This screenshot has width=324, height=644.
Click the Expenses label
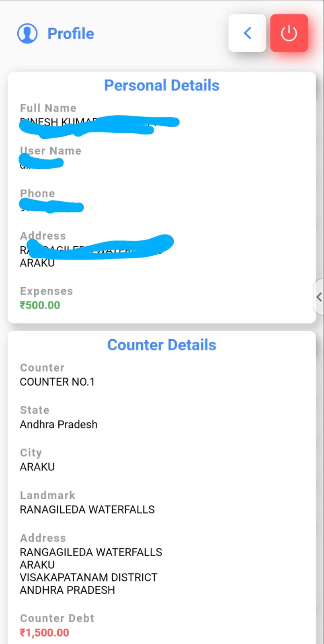[47, 291]
